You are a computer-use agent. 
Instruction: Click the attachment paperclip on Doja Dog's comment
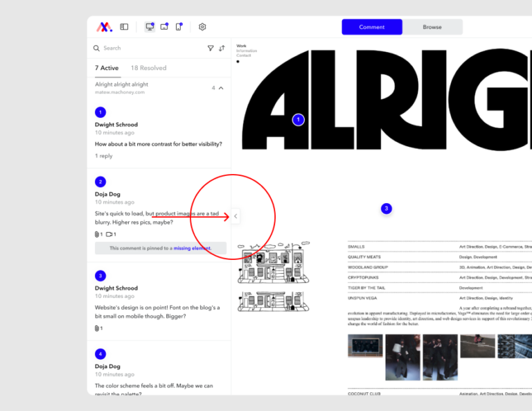(97, 234)
